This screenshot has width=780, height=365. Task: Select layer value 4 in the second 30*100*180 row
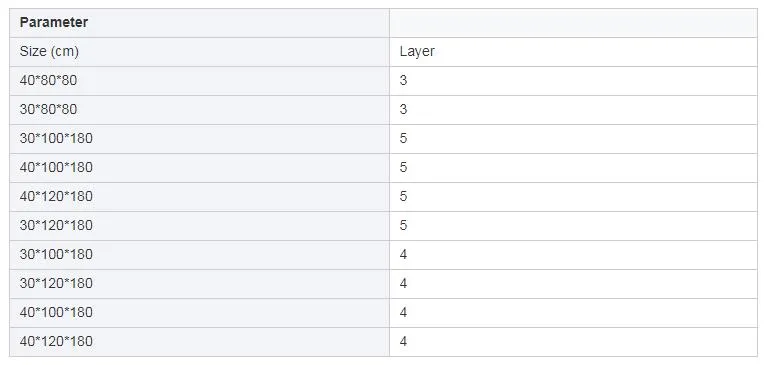[x=573, y=255]
